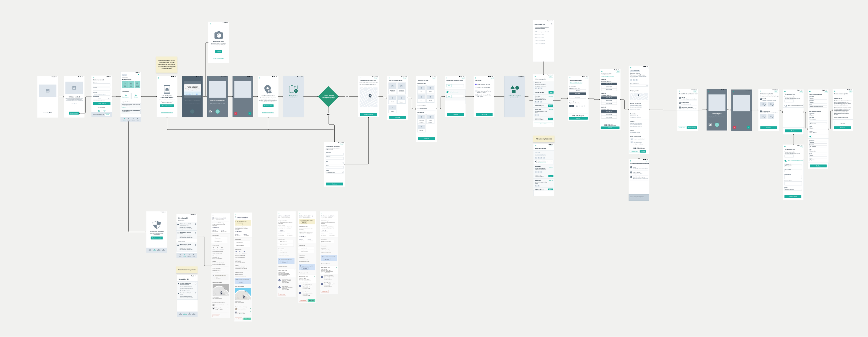Select the Flat roof design tile
The image size is (868, 337).
(422, 98)
